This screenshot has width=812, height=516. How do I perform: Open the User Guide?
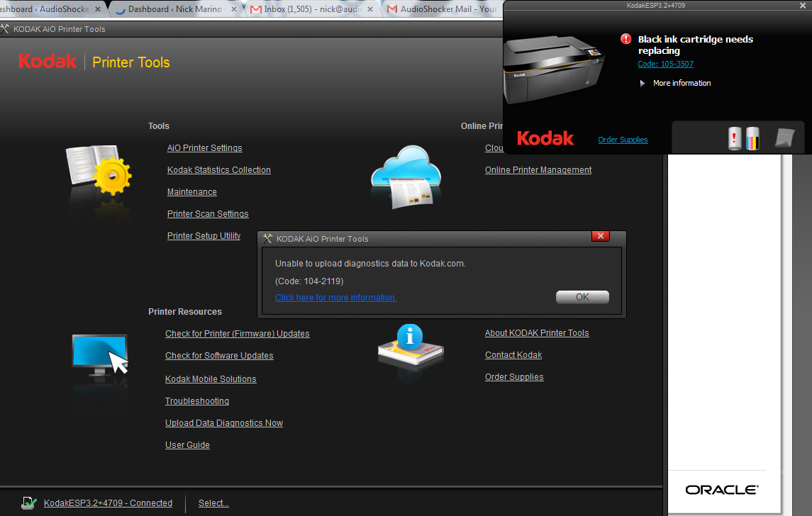tap(187, 445)
